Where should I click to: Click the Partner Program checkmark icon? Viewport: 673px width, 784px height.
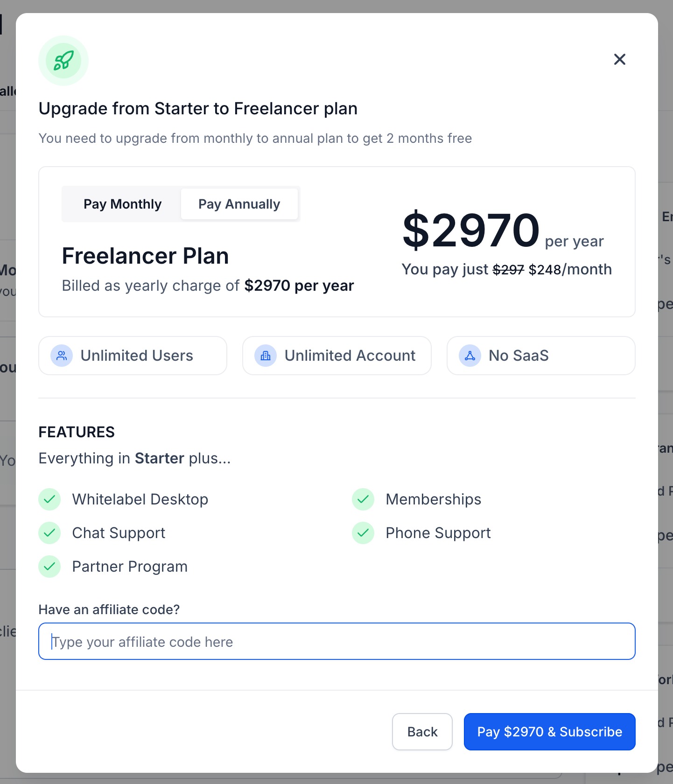click(49, 567)
